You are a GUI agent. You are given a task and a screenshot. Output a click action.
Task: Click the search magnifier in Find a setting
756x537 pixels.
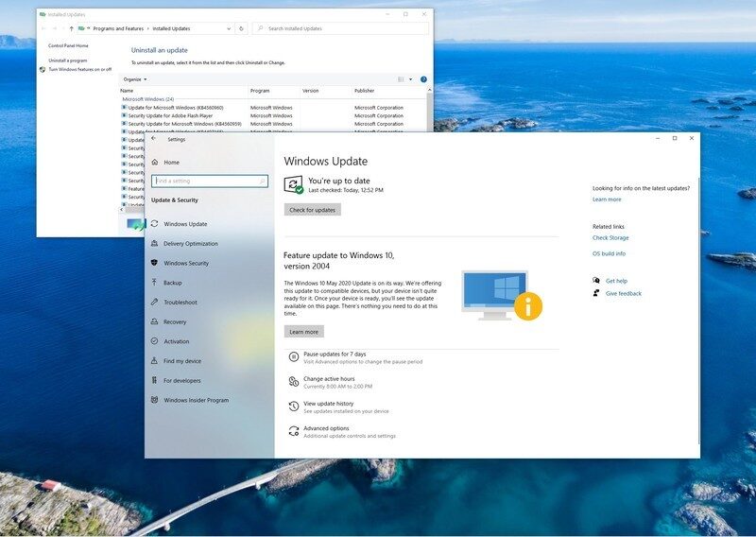[x=263, y=181]
